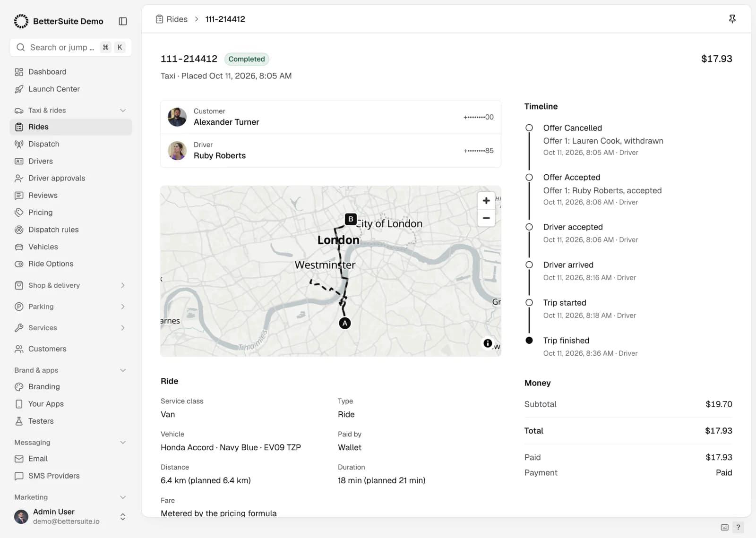The width and height of the screenshot is (756, 538).
Task: Click the Search or jump field
Action: [x=71, y=47]
